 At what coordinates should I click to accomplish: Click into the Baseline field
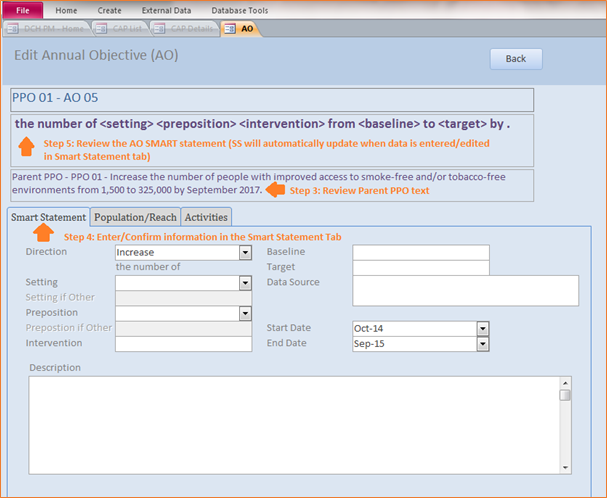(421, 252)
